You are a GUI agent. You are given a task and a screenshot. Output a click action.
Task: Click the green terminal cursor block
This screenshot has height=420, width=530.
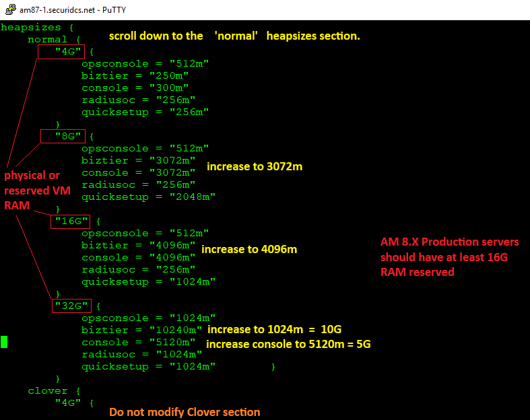4,342
